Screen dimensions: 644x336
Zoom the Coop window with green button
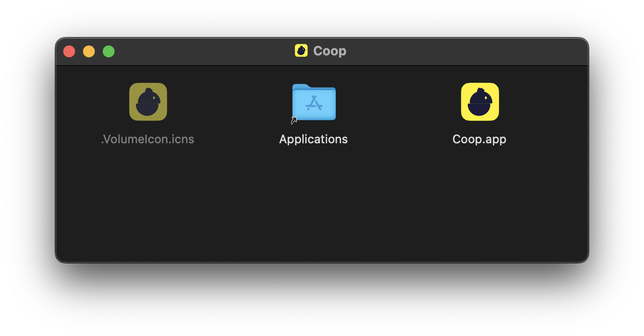(109, 51)
